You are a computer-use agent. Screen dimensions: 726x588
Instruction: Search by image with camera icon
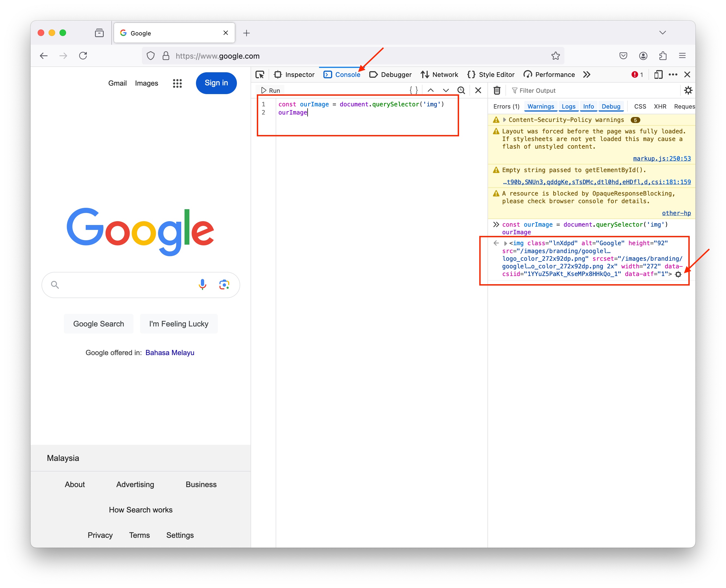(224, 284)
